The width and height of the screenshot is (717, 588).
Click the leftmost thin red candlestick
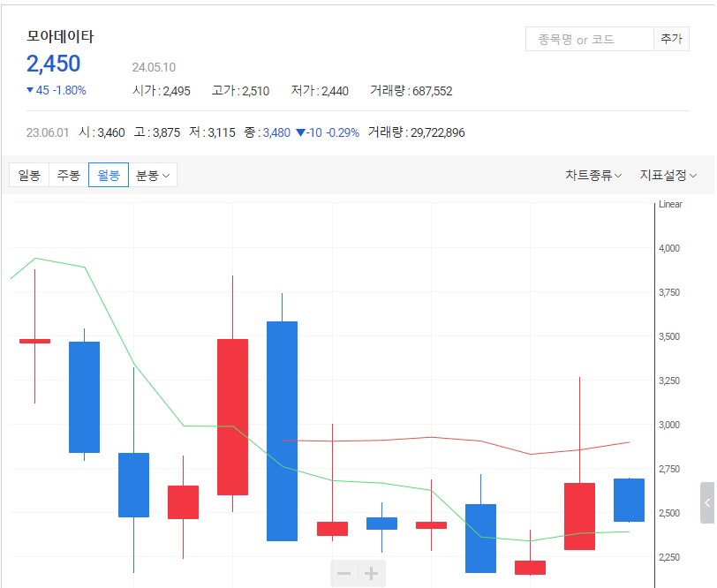34,340
